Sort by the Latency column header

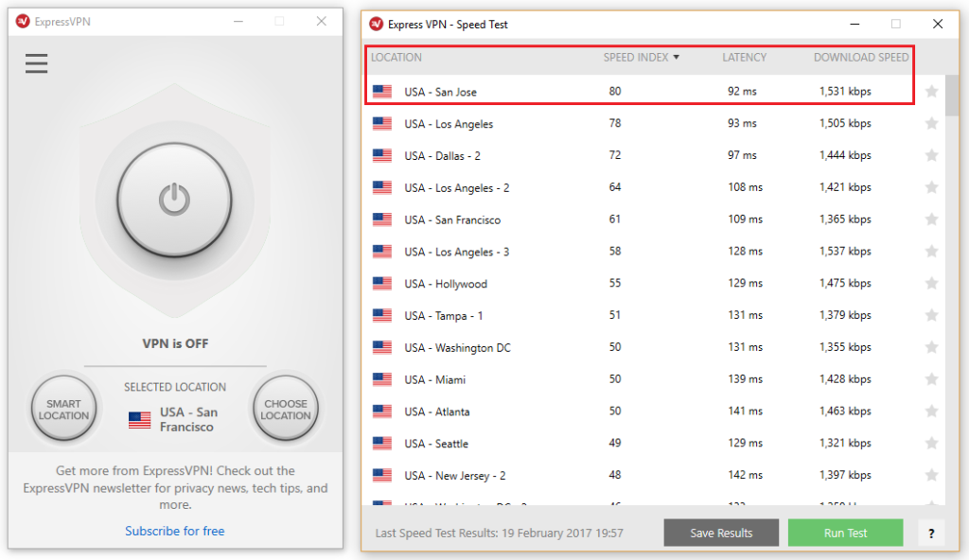(x=744, y=58)
